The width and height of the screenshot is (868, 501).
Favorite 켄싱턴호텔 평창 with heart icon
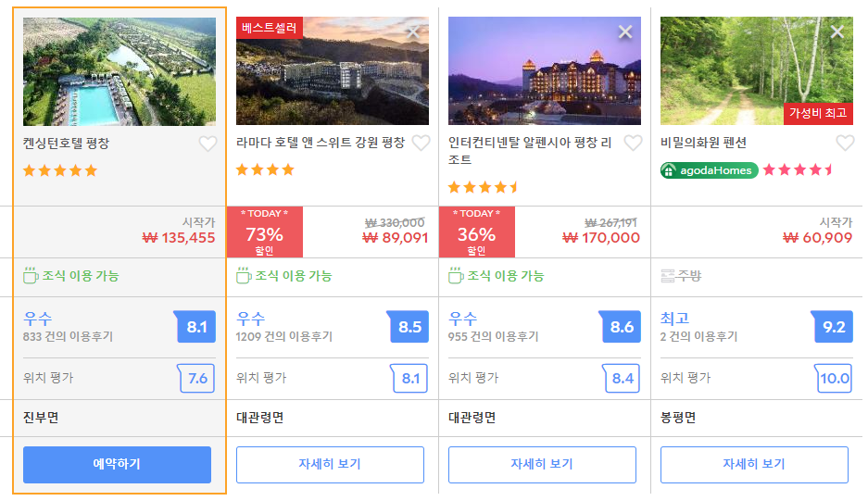tap(208, 144)
